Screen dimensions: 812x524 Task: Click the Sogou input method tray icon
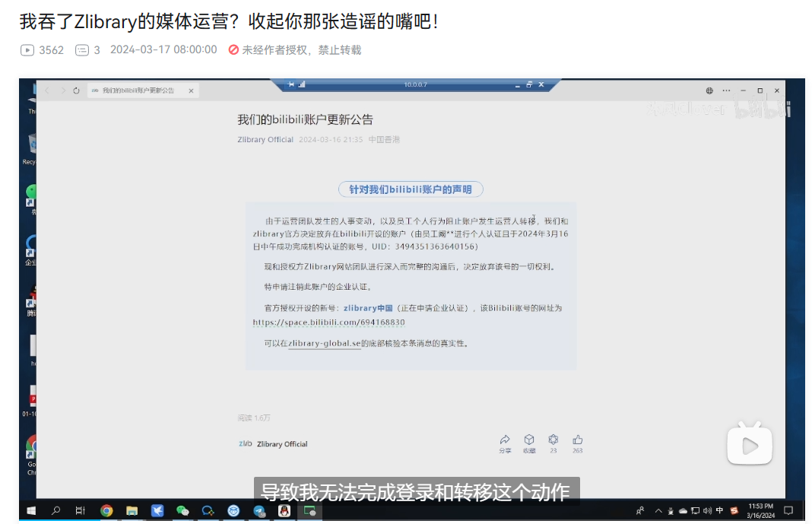pos(734,511)
